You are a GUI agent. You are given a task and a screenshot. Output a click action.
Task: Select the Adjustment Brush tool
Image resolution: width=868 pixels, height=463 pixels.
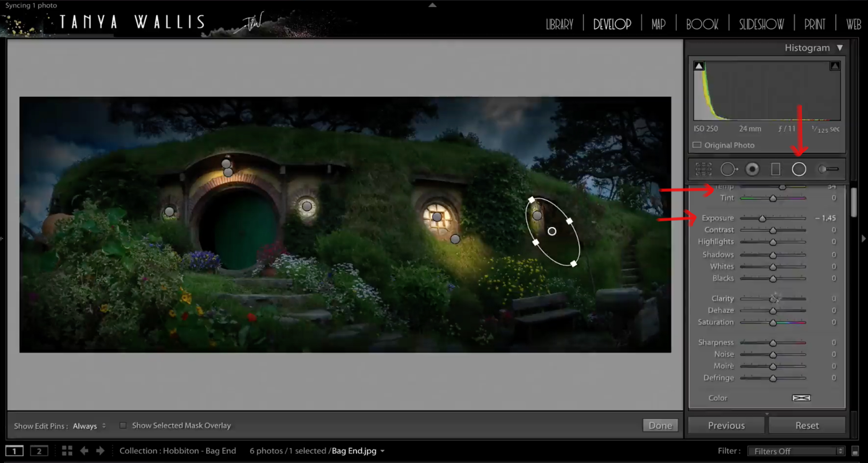point(828,169)
